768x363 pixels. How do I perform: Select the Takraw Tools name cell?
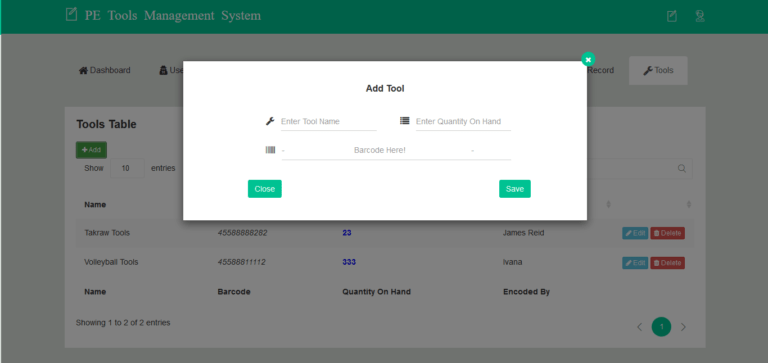107,233
